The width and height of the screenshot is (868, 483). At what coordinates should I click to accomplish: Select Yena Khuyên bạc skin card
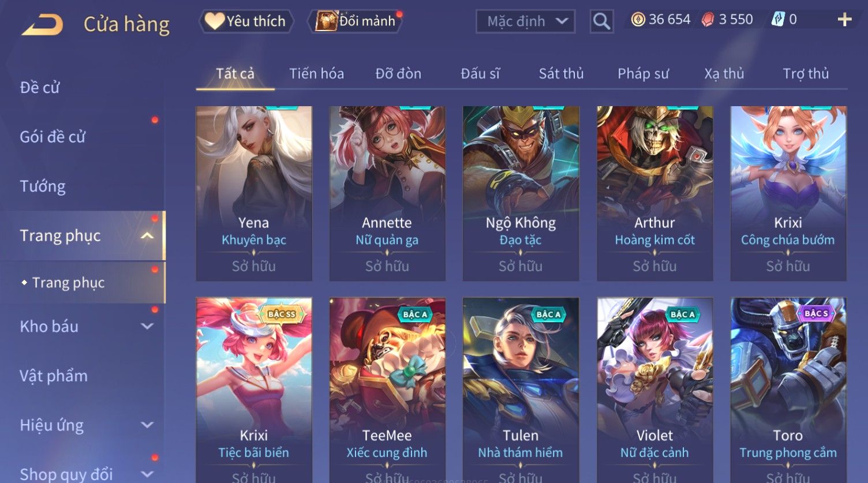(x=254, y=193)
